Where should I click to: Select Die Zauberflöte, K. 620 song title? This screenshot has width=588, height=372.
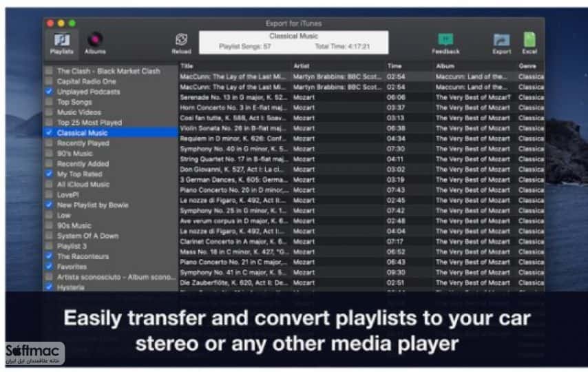click(x=233, y=282)
